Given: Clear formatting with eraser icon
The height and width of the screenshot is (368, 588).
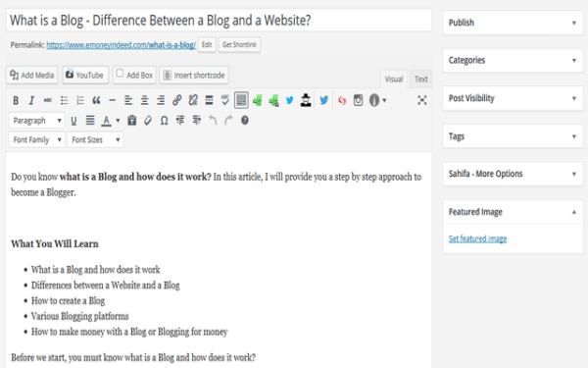Looking at the screenshot, I should point(148,121).
